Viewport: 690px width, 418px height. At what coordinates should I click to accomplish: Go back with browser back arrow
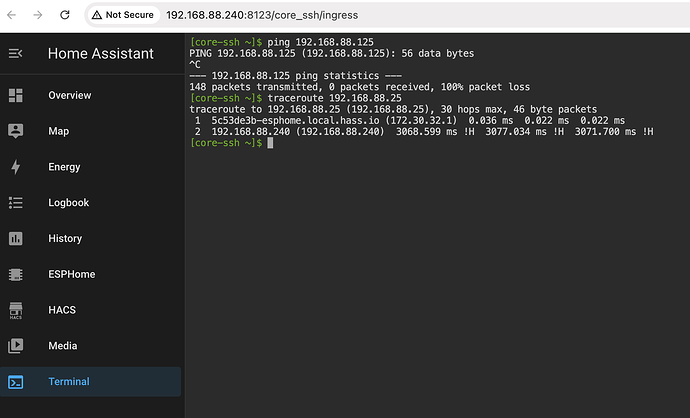tap(11, 15)
